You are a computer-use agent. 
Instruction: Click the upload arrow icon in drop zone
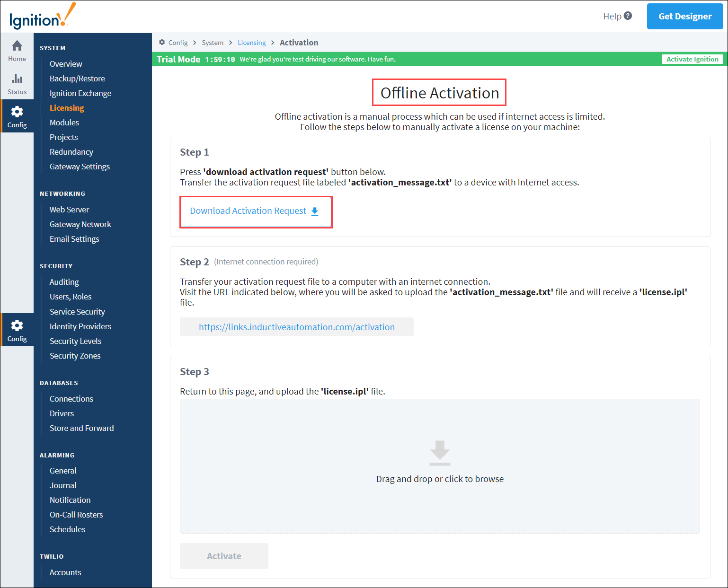[440, 453]
